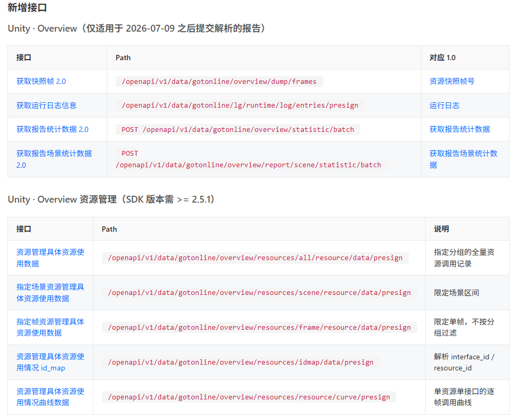Click the 解析 interface_id / resource_id description
Viewport: 516px width, 420px height.
(x=464, y=362)
